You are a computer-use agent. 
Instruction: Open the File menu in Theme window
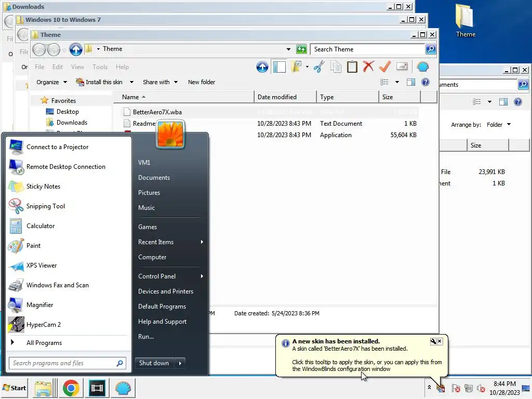click(39, 67)
